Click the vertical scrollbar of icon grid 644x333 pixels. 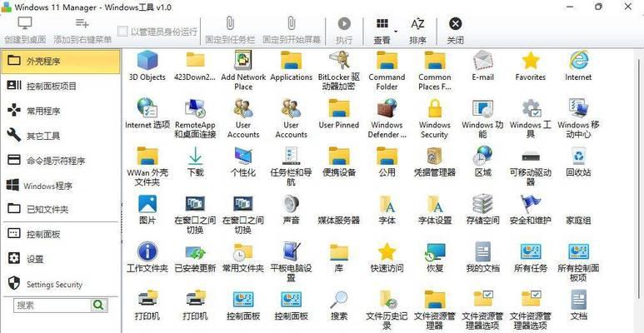[x=641, y=177]
